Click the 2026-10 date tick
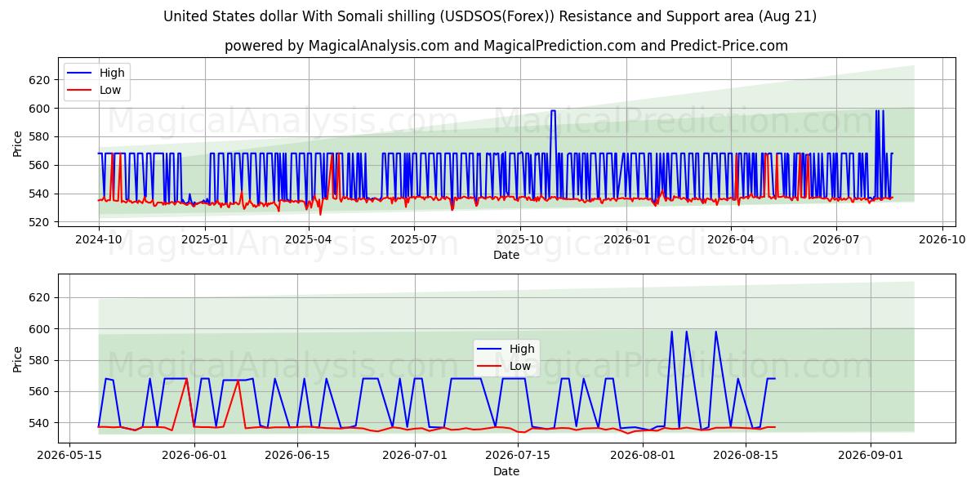This screenshot has width=980, height=490. 942,240
